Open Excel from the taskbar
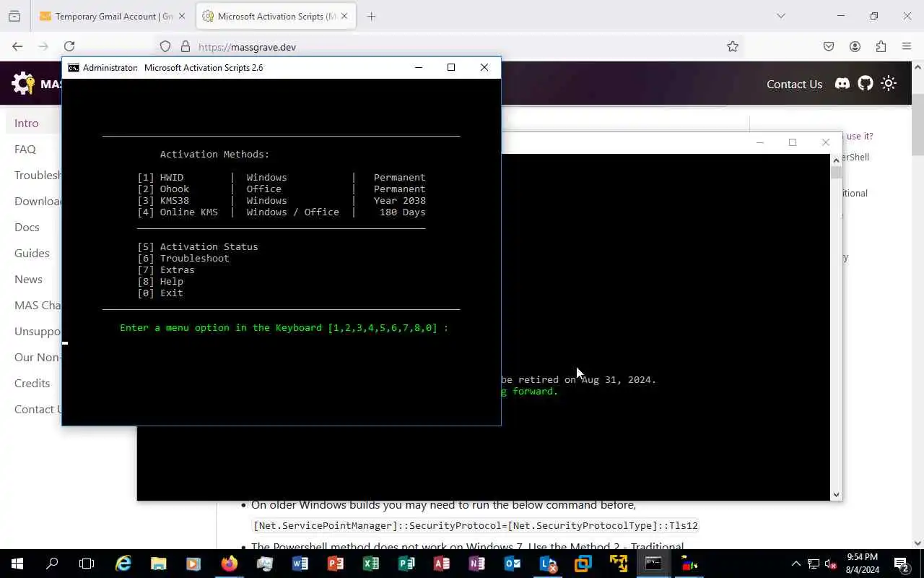Viewport: 924px width, 578px height. 371,564
